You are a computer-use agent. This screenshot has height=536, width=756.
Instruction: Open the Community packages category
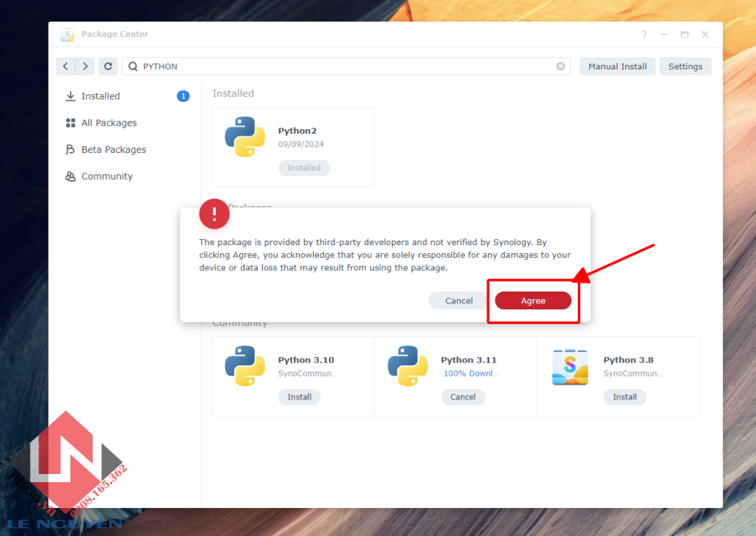click(x=106, y=176)
